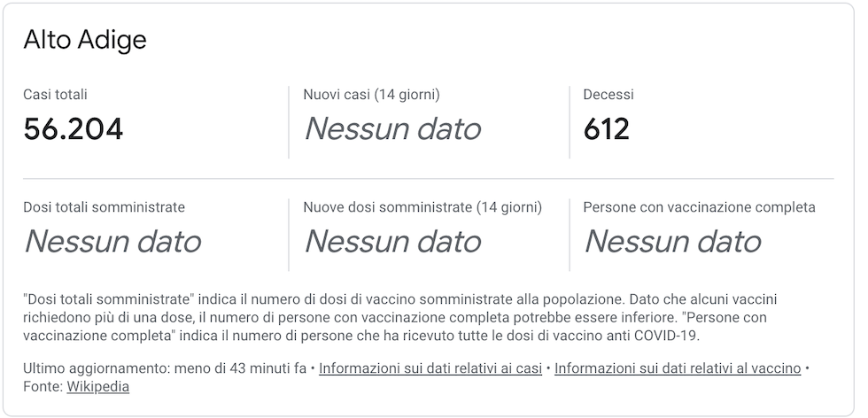The height and width of the screenshot is (418, 868).
Task: Click 'Nessun dato' under Nuove dosi somministrate
Action: coord(392,242)
